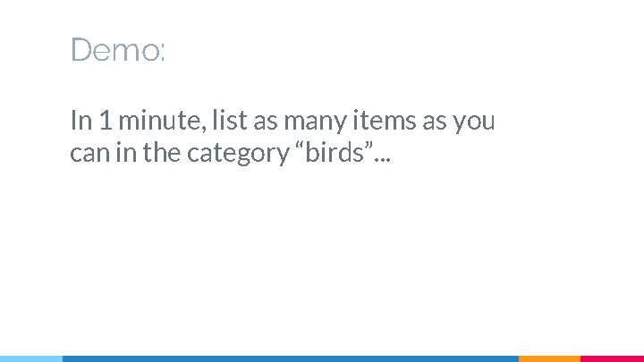Click the word "In" starting the sentence
This screenshot has height=362, width=644.
[x=81, y=121]
